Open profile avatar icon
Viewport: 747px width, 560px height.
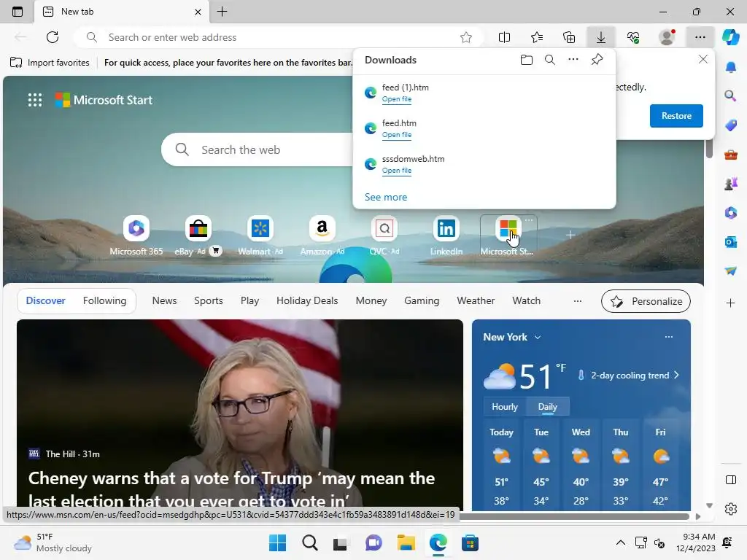point(667,37)
